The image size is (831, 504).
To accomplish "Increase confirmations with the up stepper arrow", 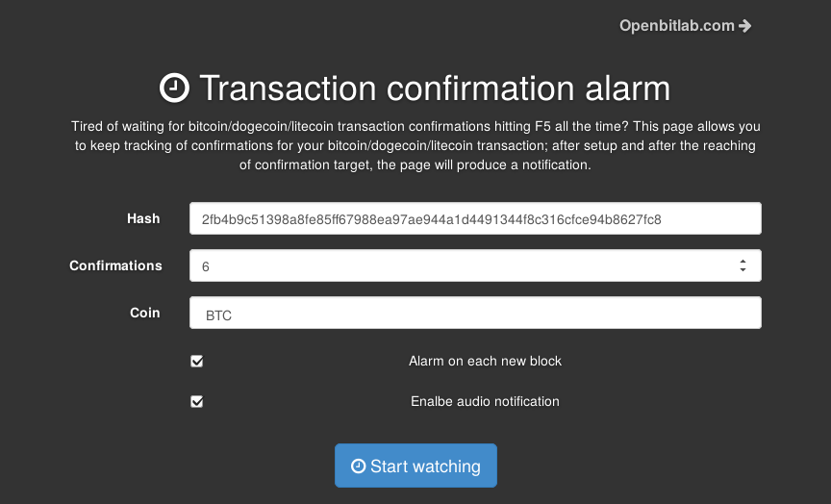I will tap(743, 261).
